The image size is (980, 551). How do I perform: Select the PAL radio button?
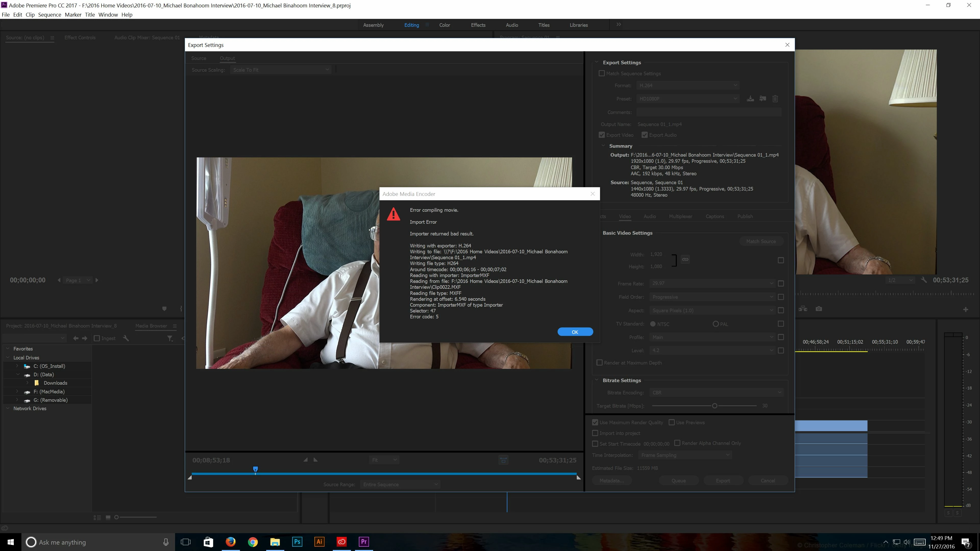tap(716, 324)
